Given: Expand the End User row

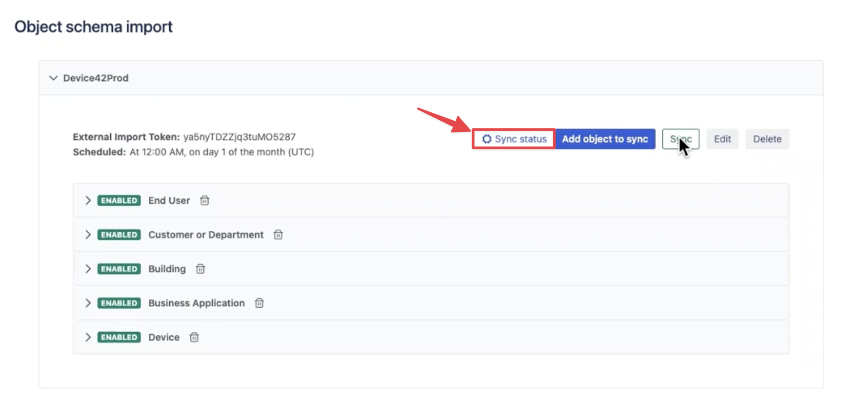Looking at the screenshot, I should coord(88,200).
